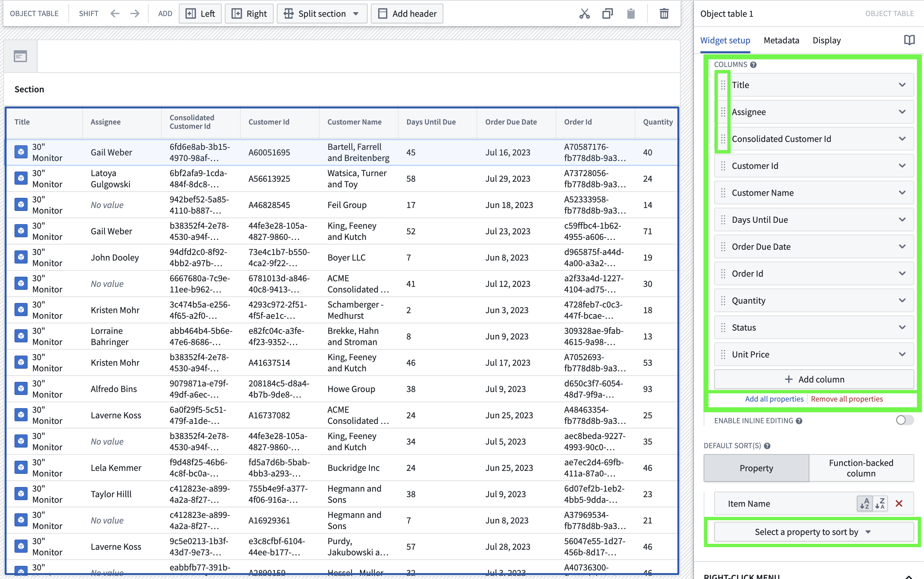Set Item Name sort to Z-A order
Screen dimensions: 924x579
(880, 503)
